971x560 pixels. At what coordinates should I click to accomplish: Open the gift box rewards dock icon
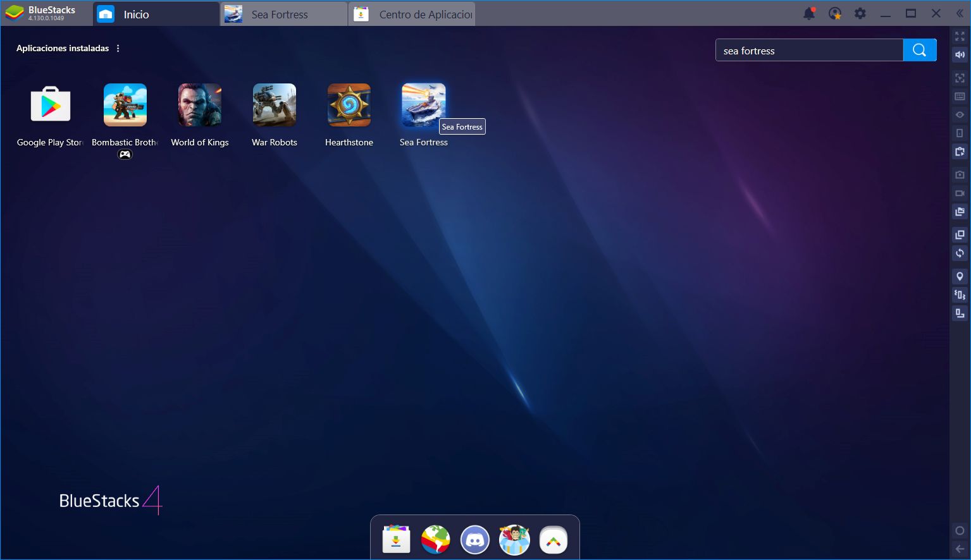click(514, 540)
